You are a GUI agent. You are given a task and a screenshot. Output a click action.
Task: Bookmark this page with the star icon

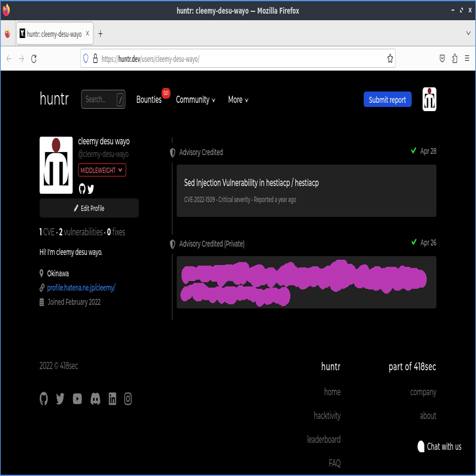(390, 58)
